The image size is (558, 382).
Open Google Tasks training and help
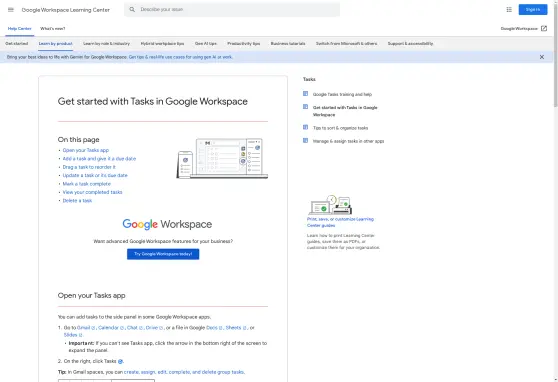(342, 94)
